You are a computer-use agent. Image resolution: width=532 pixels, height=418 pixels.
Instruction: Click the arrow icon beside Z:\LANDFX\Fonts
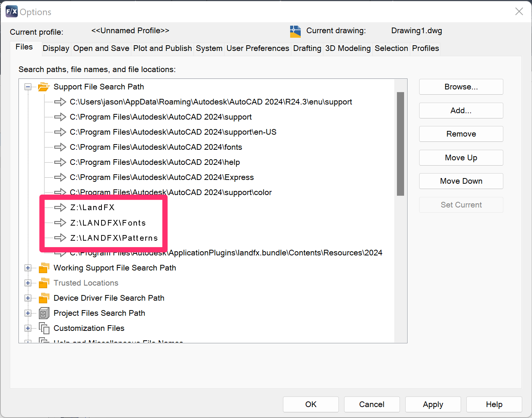click(60, 223)
